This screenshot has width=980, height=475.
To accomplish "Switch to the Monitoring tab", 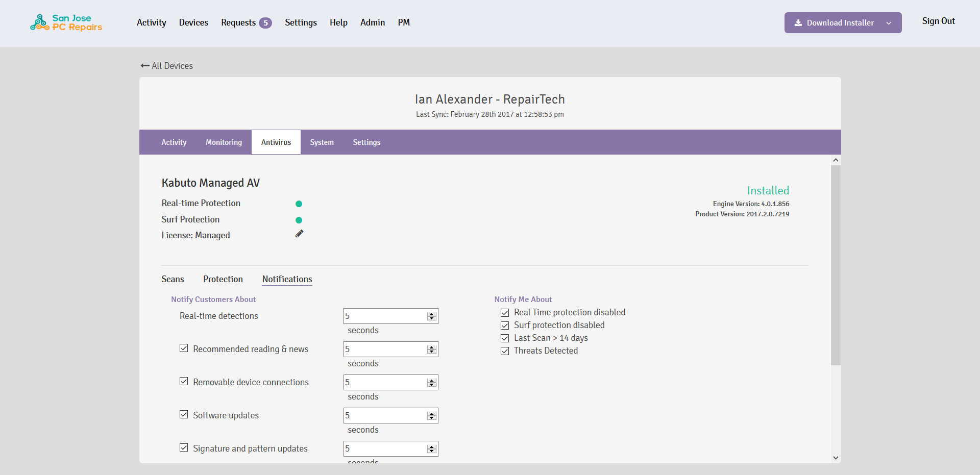I will pyautogui.click(x=224, y=142).
